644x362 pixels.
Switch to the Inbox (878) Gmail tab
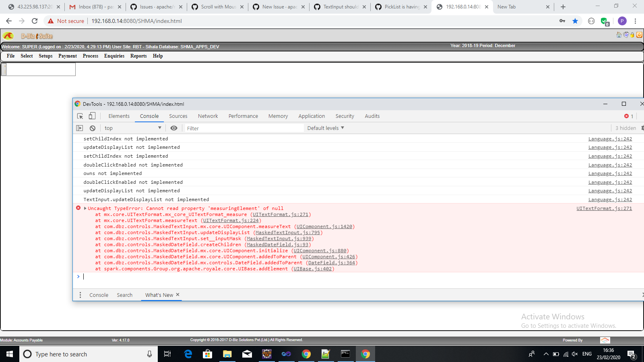click(95, 7)
